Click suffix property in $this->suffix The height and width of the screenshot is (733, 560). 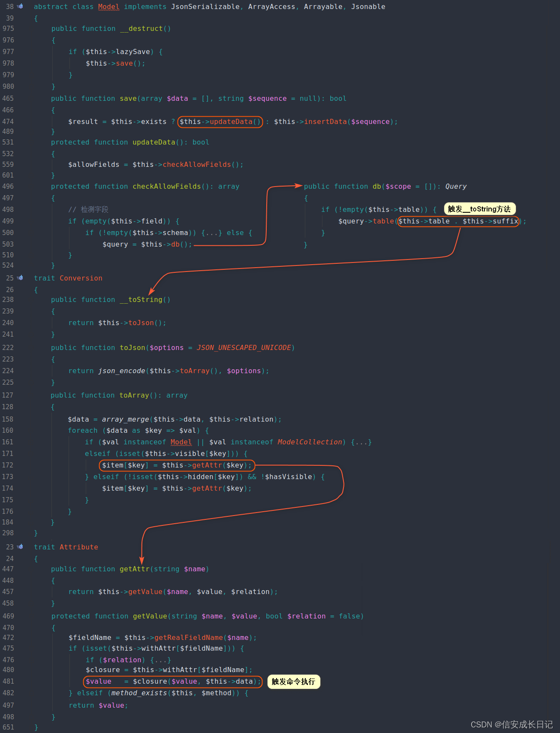(506, 221)
